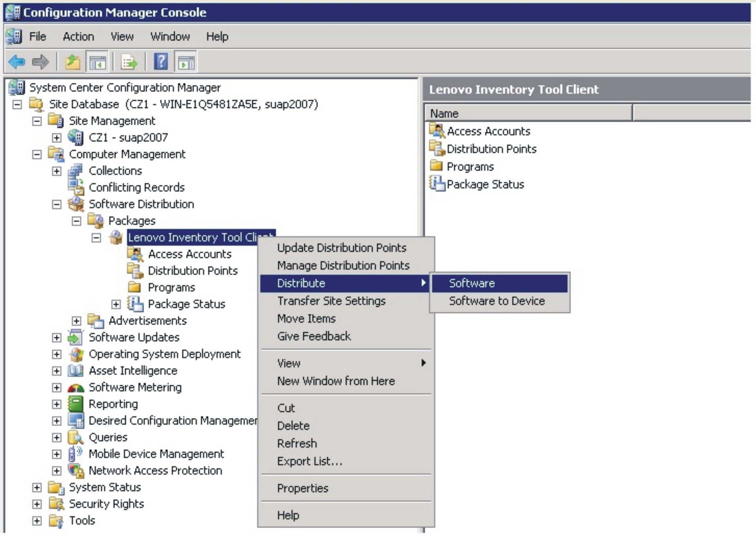This screenshot has width=756, height=536.
Task: Click Transfer Site Settings context menu item
Action: (x=323, y=301)
